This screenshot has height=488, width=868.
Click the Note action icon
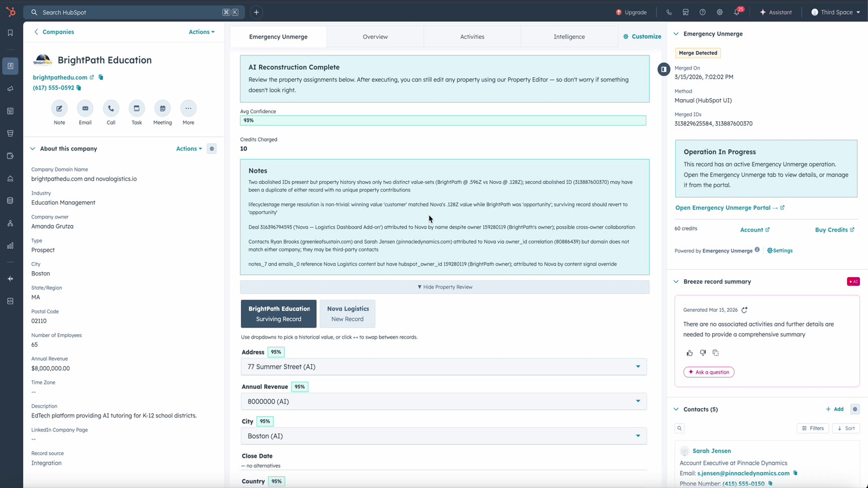coord(59,108)
